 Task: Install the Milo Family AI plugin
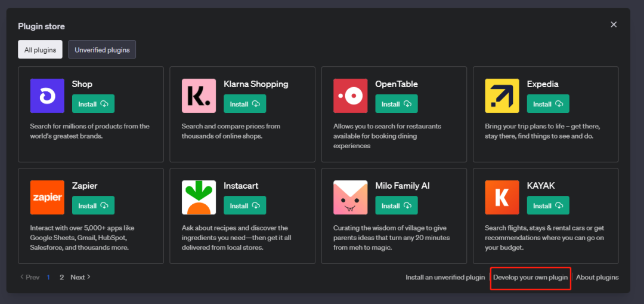click(x=397, y=205)
